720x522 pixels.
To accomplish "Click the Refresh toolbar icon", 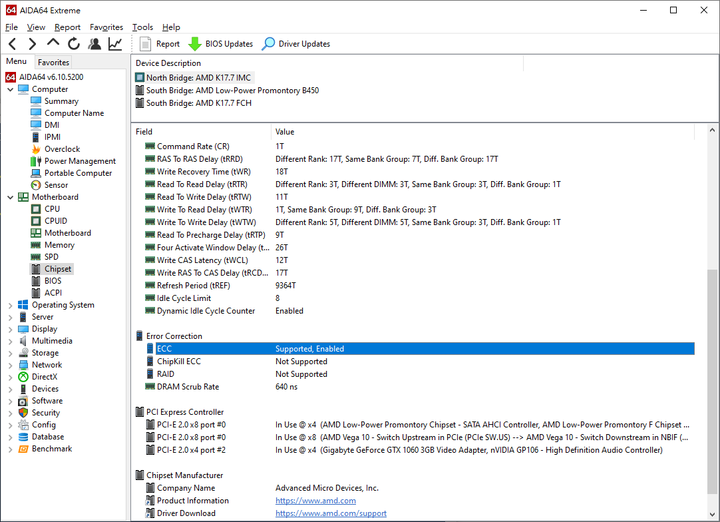I will pos(73,44).
